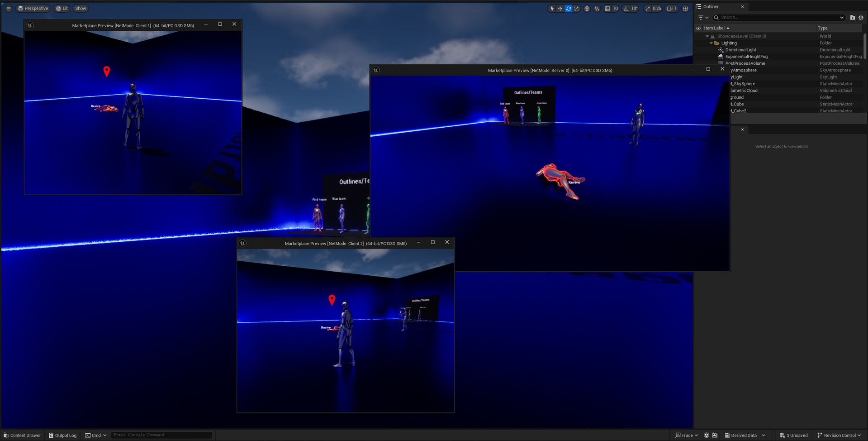This screenshot has width=868, height=441.
Task: Click the DirectionalLight actor icon
Action: [721, 50]
